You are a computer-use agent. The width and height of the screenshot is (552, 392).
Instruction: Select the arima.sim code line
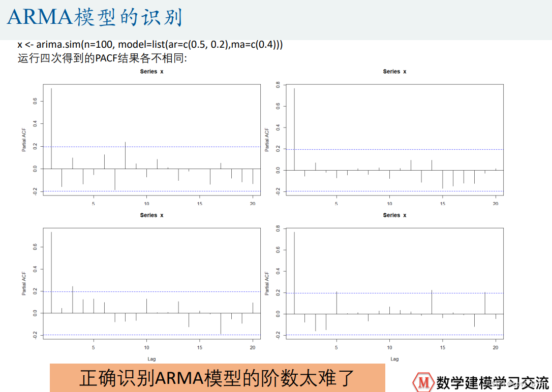pyautogui.click(x=150, y=45)
